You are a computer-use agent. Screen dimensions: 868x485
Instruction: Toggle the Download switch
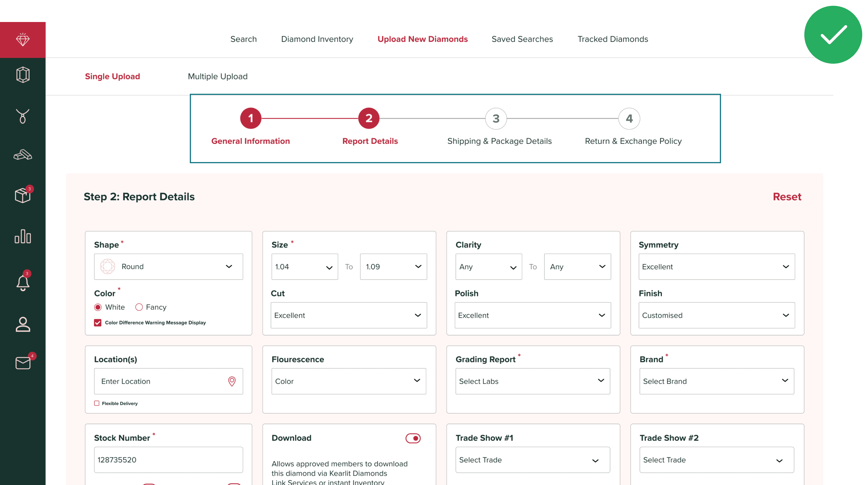(x=413, y=438)
